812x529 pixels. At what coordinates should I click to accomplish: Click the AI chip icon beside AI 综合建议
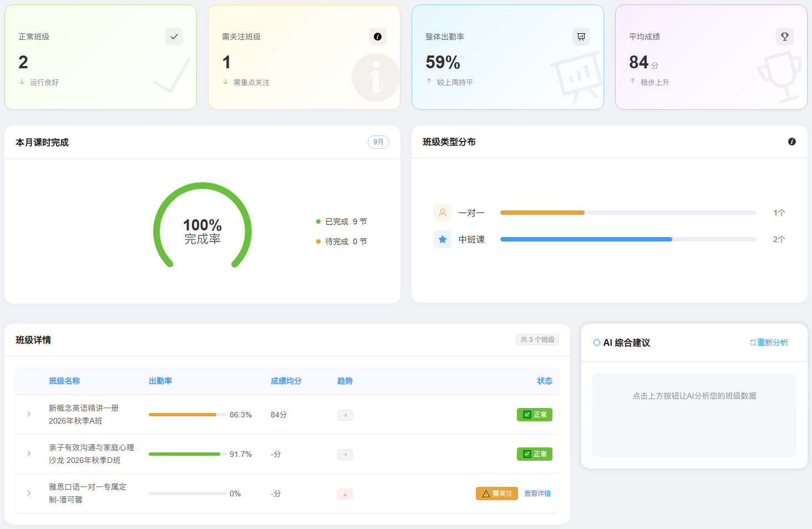tap(597, 342)
